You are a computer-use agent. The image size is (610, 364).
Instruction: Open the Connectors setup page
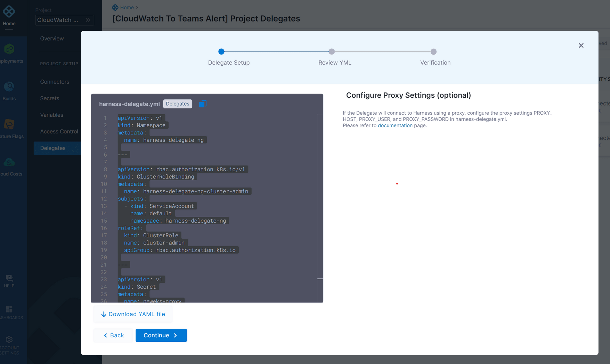(55, 82)
